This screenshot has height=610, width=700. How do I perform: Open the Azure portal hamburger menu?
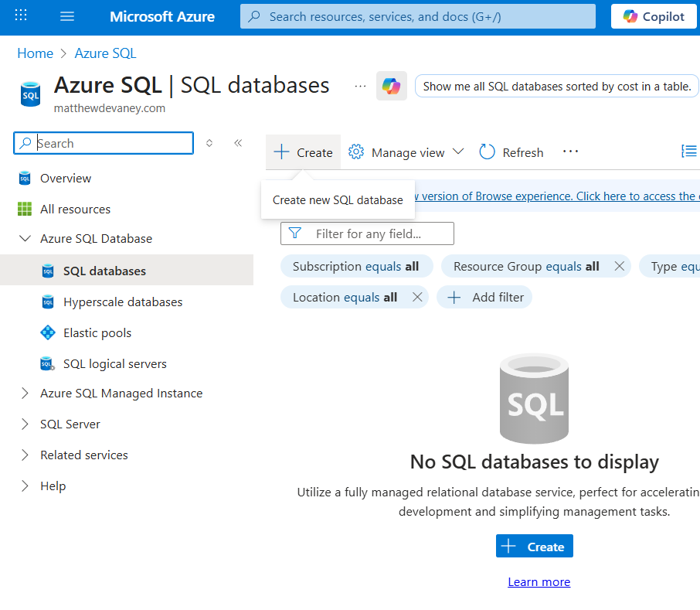click(67, 16)
